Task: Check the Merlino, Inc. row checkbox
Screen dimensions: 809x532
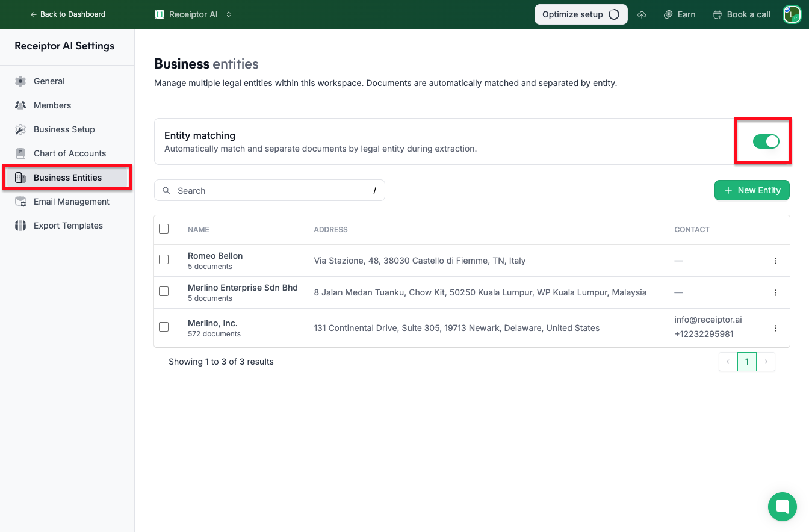Action: tap(164, 327)
